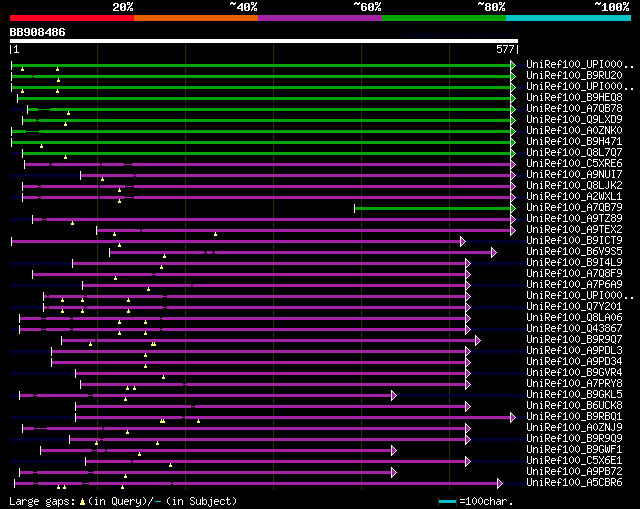The width and height of the screenshot is (640, 509).
Task: Select the UniRef100_B6UCK8 label
Action: click(574, 406)
